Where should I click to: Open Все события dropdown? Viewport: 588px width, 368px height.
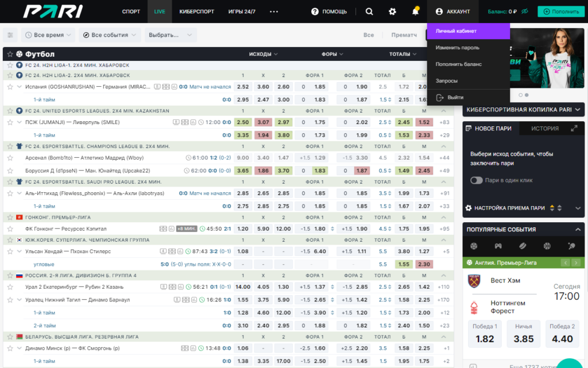(x=110, y=35)
